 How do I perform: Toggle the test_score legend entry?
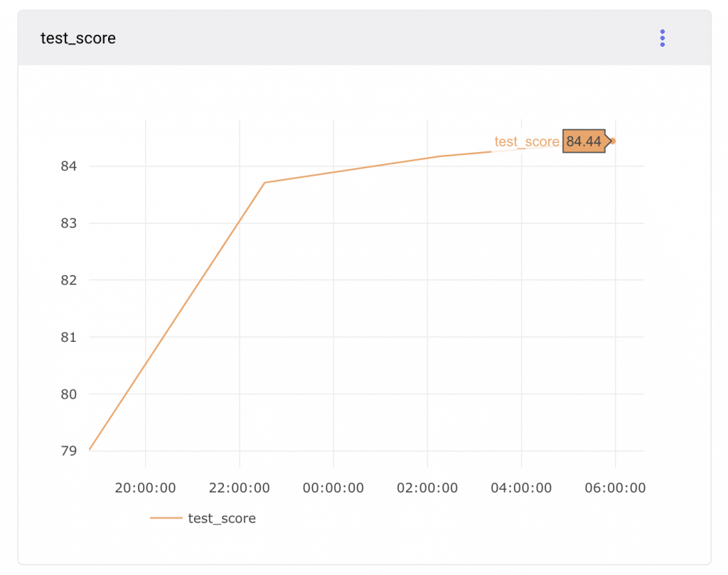pos(221,519)
